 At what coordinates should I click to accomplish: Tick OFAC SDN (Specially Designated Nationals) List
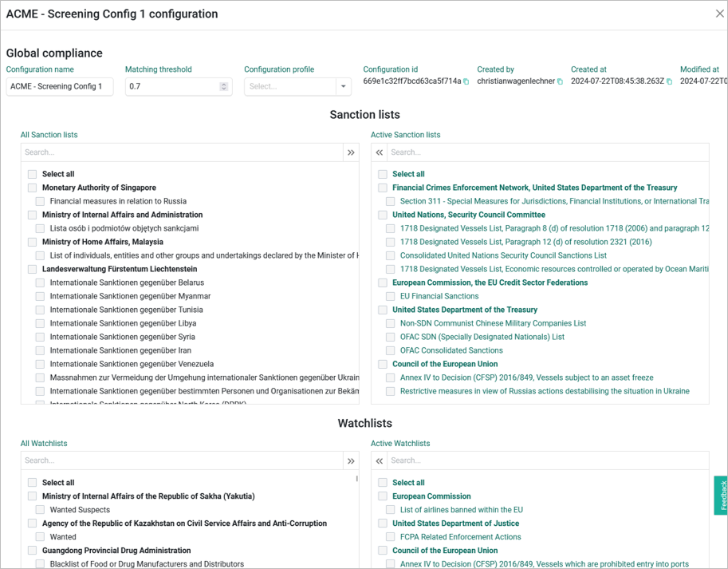tap(391, 337)
